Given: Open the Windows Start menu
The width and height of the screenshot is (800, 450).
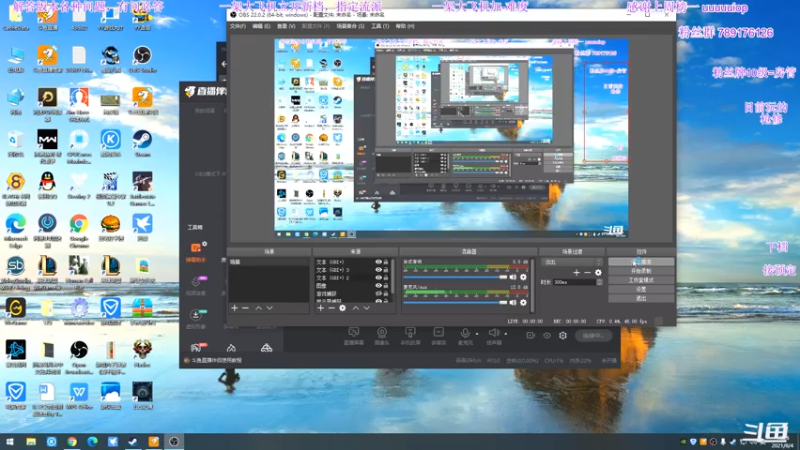Looking at the screenshot, I should tap(10, 441).
